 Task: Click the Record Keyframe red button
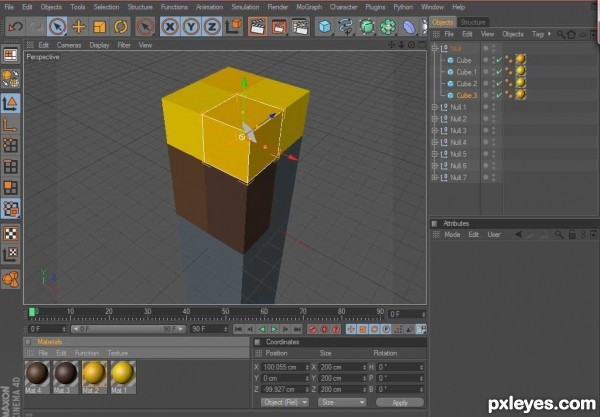(312, 329)
